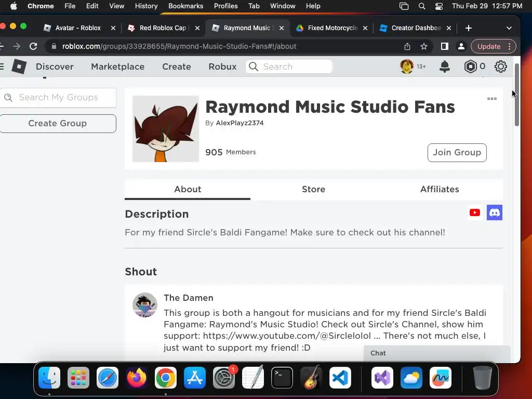Screen dimensions: 532x399
Task: Open the Create link in navbar
Action: (177, 66)
